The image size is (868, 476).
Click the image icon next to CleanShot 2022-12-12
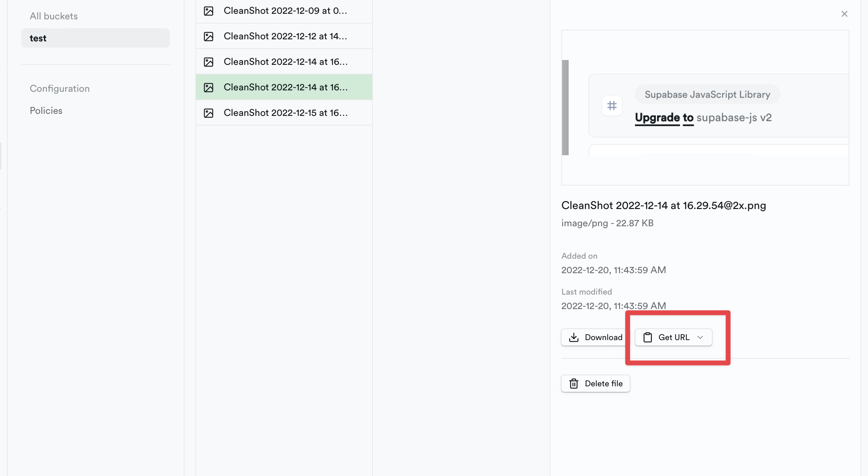[209, 36]
